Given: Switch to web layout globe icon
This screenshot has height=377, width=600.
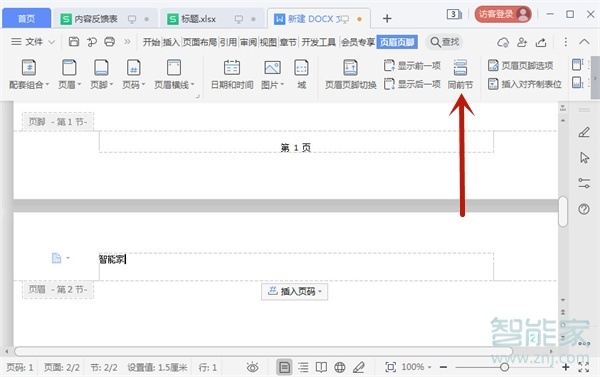Looking at the screenshot, I should pyautogui.click(x=340, y=368).
